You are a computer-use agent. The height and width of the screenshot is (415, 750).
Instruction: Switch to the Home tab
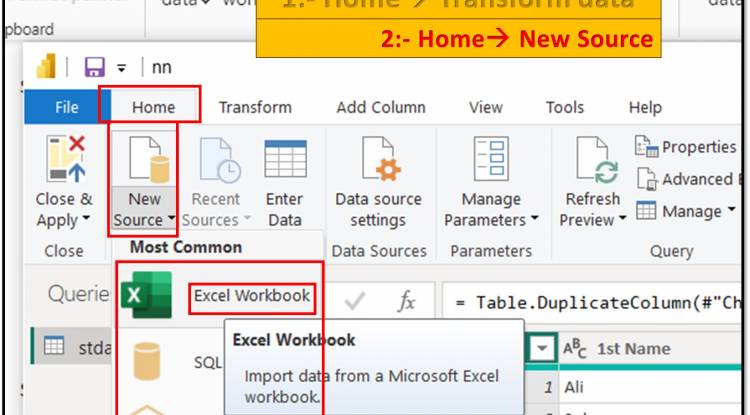point(153,107)
